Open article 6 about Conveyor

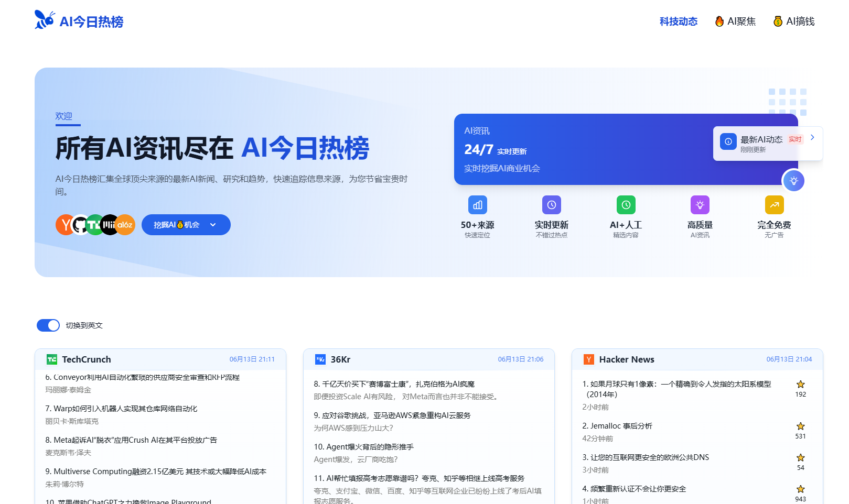click(x=143, y=377)
